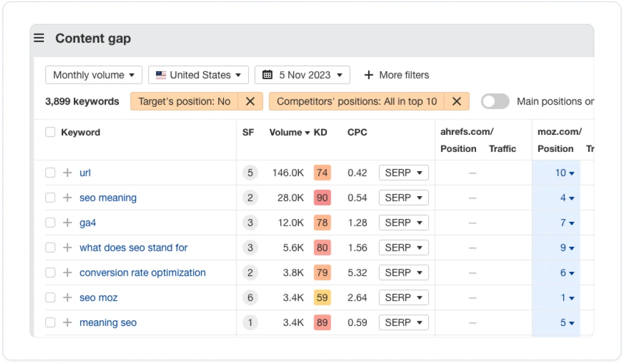The height and width of the screenshot is (364, 624).
Task: Open the SERP dropdown for "seo meaning"
Action: point(404,197)
